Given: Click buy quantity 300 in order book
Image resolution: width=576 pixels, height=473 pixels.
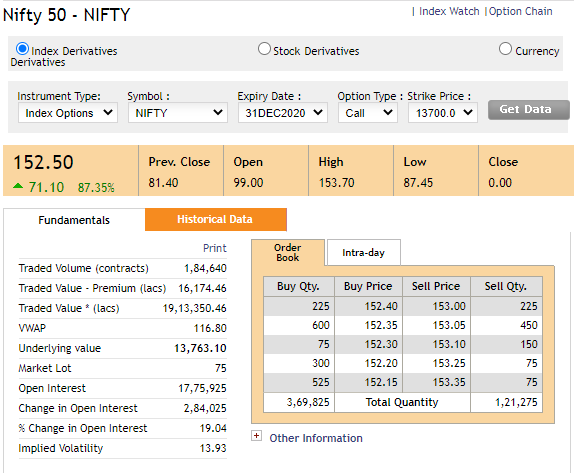Looking at the screenshot, I should click(x=321, y=364).
